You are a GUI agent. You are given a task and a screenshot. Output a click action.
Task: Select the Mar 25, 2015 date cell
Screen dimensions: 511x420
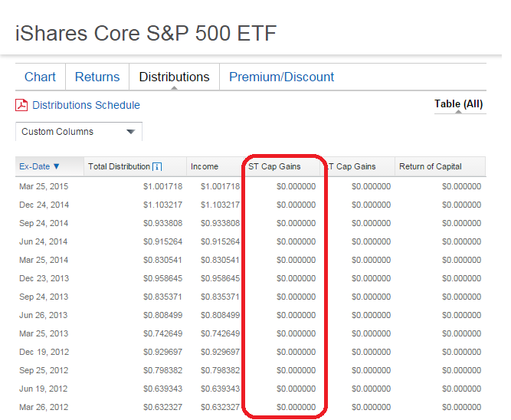(44, 186)
